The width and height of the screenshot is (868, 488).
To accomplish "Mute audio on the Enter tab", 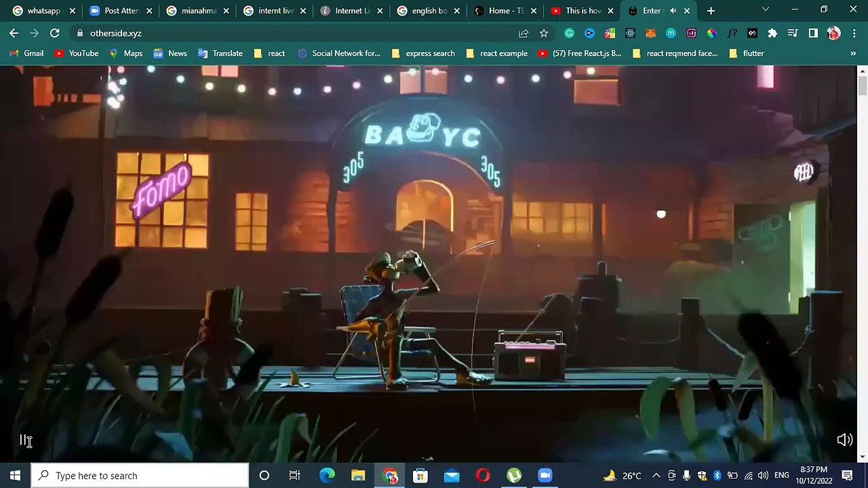I will 673,11.
